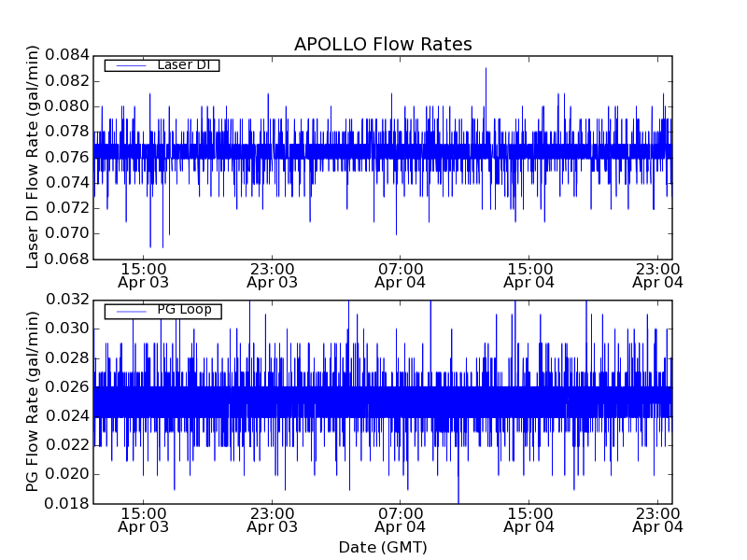
Task: Select the 0.072 y-axis tick value
Action: pos(67,208)
